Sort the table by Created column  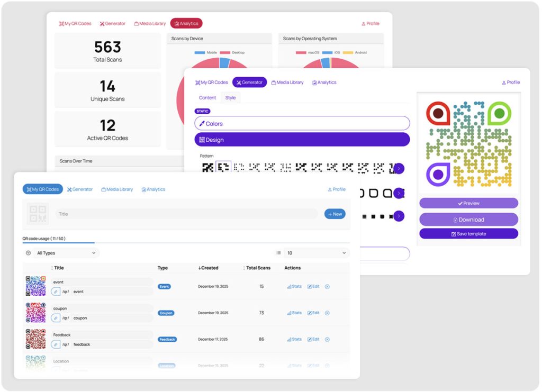208,268
